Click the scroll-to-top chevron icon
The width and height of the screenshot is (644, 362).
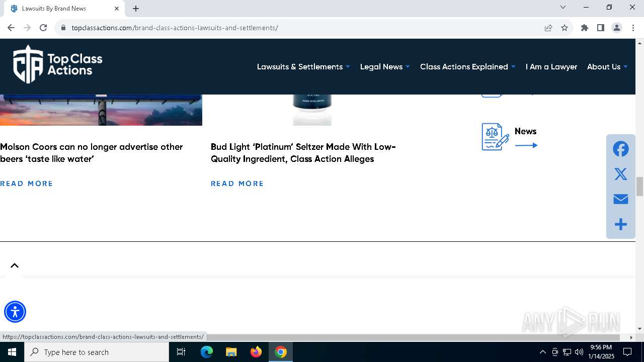pos(15,265)
